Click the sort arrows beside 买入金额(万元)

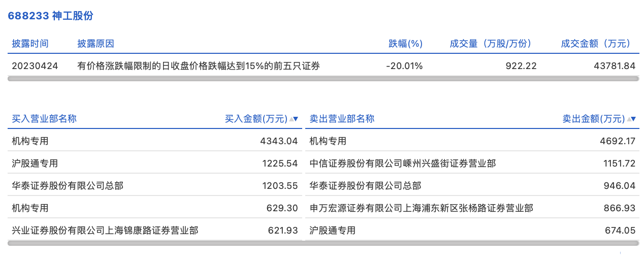click(294, 119)
